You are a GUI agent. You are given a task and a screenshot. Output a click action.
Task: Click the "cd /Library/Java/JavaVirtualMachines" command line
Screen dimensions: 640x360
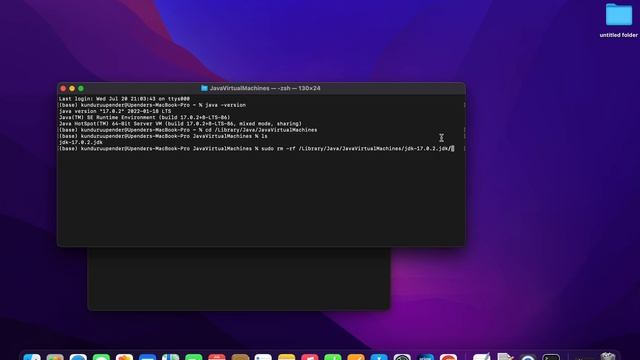coord(188,130)
